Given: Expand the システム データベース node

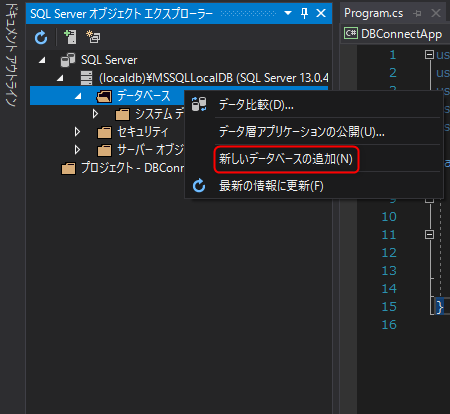Looking at the screenshot, I should [x=95, y=114].
